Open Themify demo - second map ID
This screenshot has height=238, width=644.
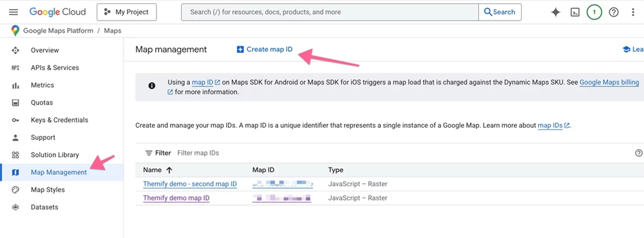coord(190,184)
